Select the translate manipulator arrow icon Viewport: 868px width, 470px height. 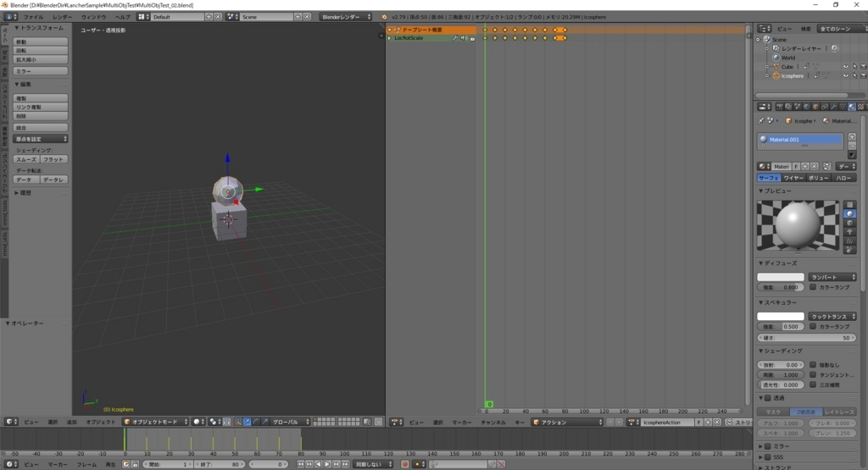247,422
